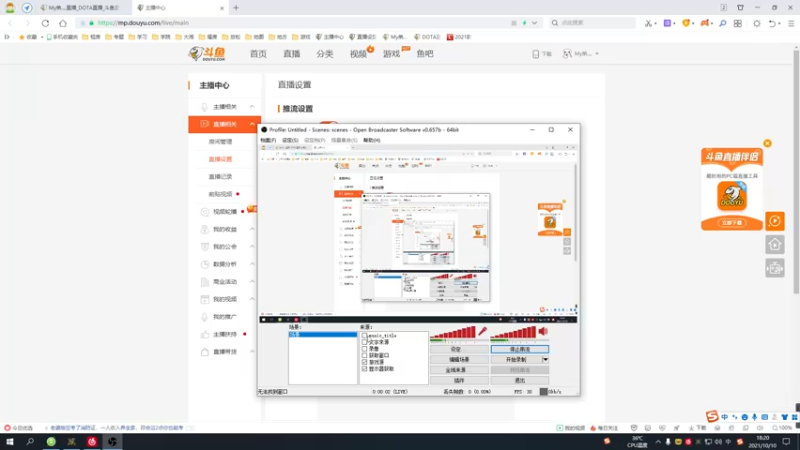Screen dimensions: 800x450
Task: Open the OBS File menu
Action: point(268,140)
